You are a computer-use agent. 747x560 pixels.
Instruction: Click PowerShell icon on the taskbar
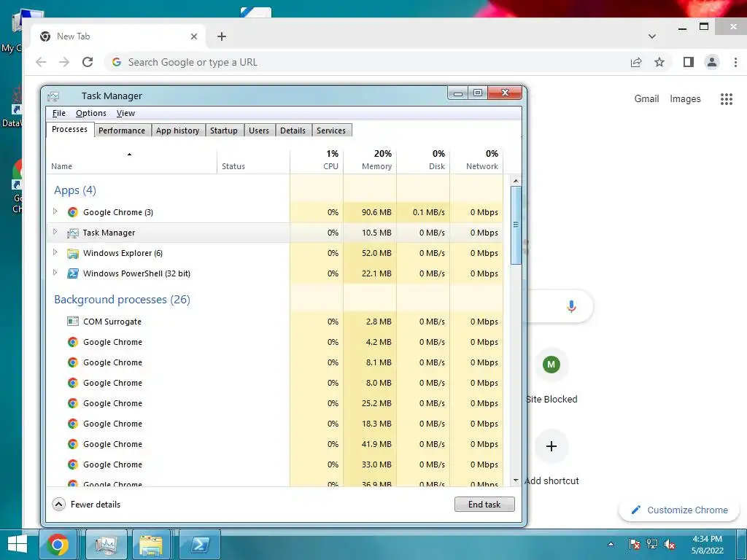click(x=200, y=545)
